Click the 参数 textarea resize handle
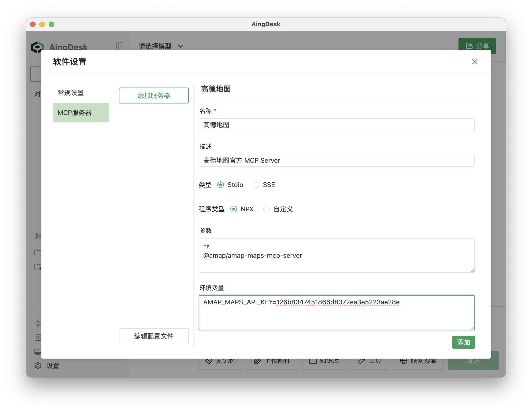 coord(473,271)
